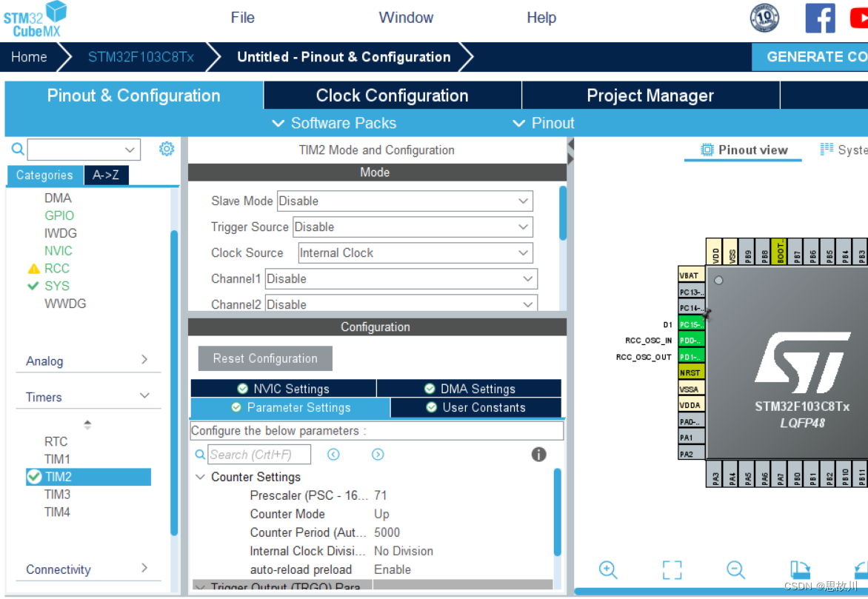Click the GENERATE CODE button

pyautogui.click(x=810, y=56)
